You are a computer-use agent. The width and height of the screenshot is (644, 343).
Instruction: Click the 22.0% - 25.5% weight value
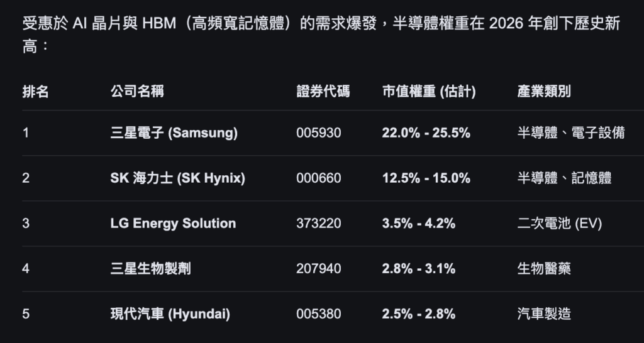426,133
